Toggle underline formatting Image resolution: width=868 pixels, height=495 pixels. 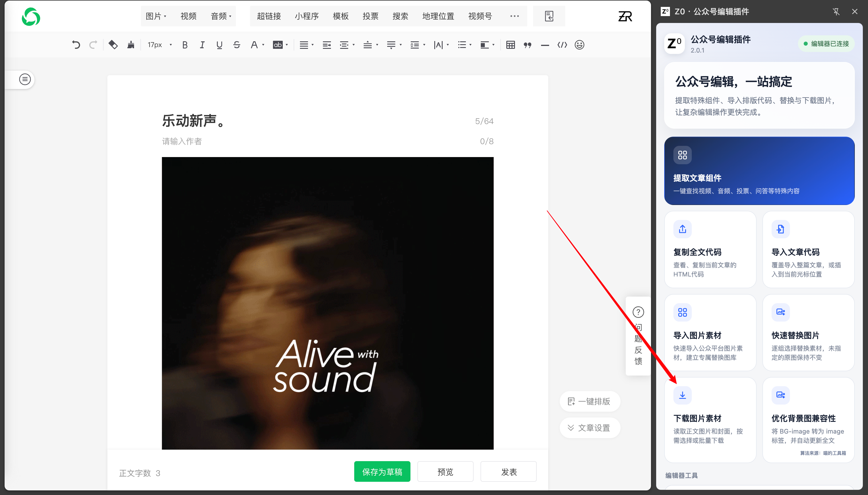[219, 45]
